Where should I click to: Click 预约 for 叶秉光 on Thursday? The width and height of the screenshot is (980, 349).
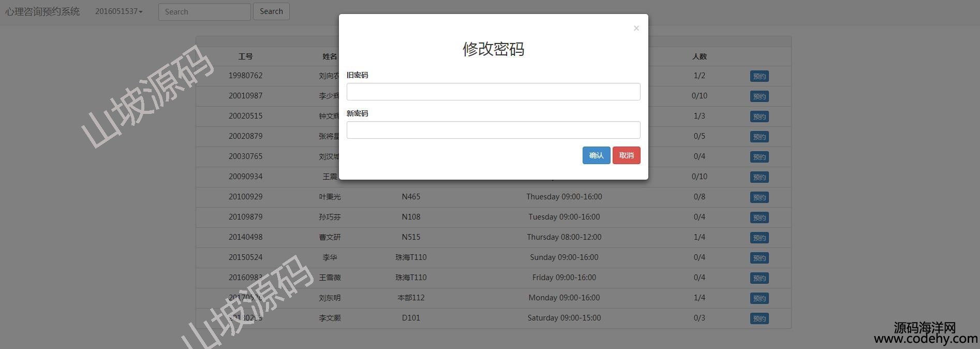pos(759,197)
